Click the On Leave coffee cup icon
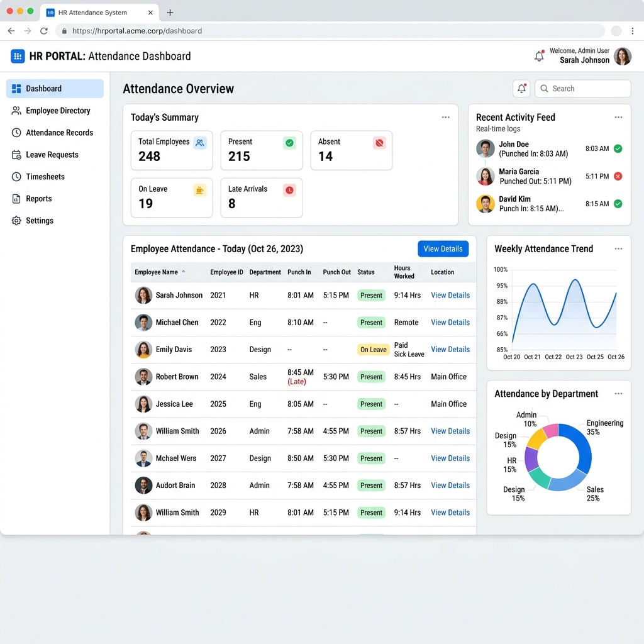Viewport: 644px width, 644px height. click(199, 190)
